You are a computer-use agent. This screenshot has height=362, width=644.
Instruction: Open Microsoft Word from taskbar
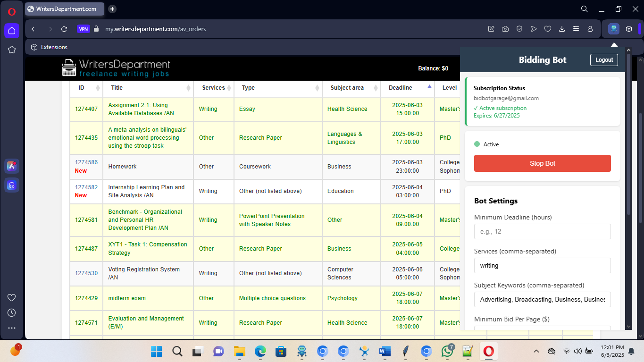[x=385, y=351]
